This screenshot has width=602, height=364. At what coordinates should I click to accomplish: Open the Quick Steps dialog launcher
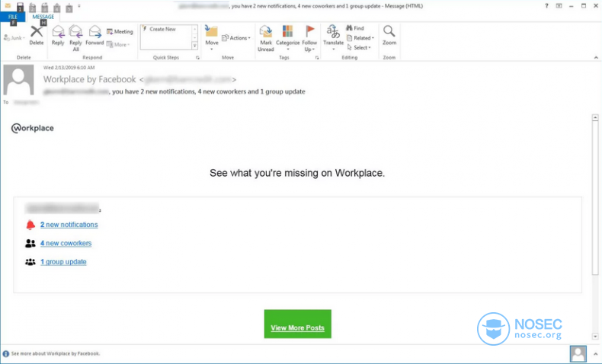pos(197,58)
